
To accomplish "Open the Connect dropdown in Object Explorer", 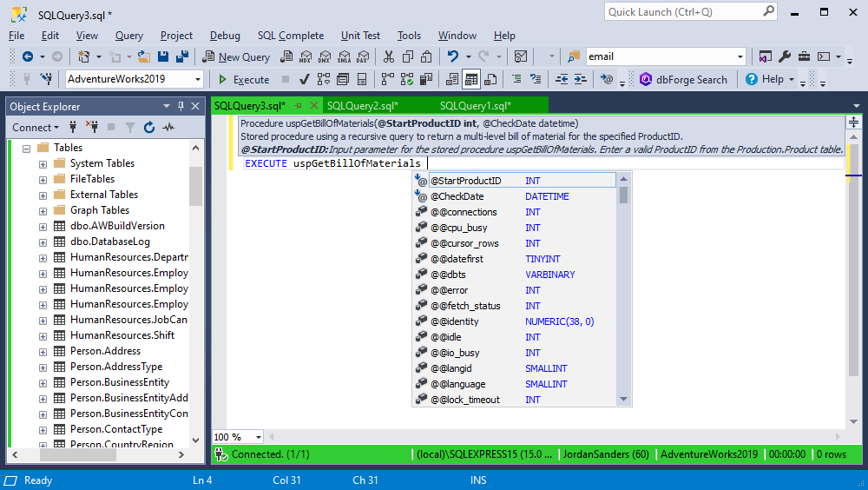I will click(x=36, y=128).
